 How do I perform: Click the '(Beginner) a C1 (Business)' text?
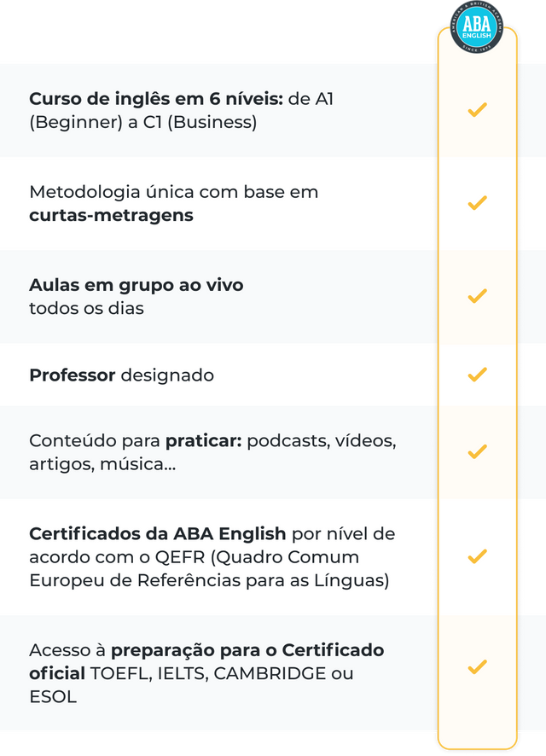click(143, 123)
